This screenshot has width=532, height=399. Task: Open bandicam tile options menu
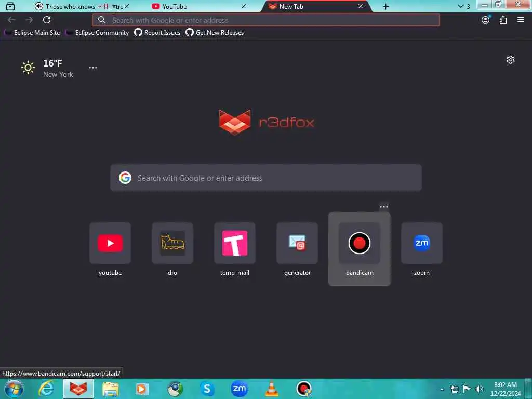click(384, 207)
